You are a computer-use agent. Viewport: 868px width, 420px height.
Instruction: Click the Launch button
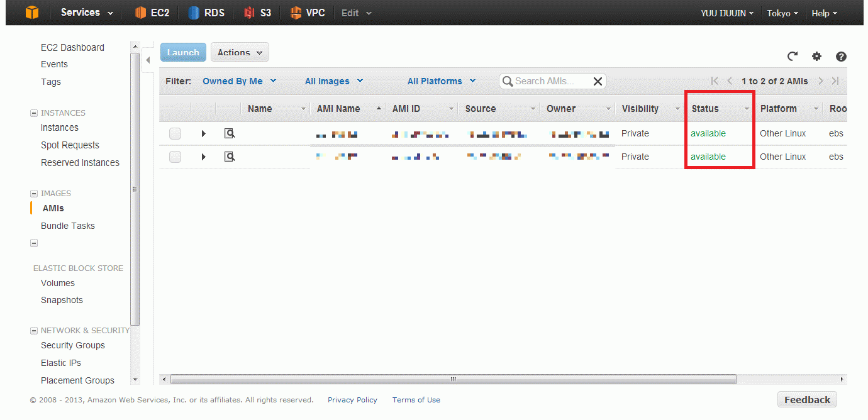(x=183, y=52)
